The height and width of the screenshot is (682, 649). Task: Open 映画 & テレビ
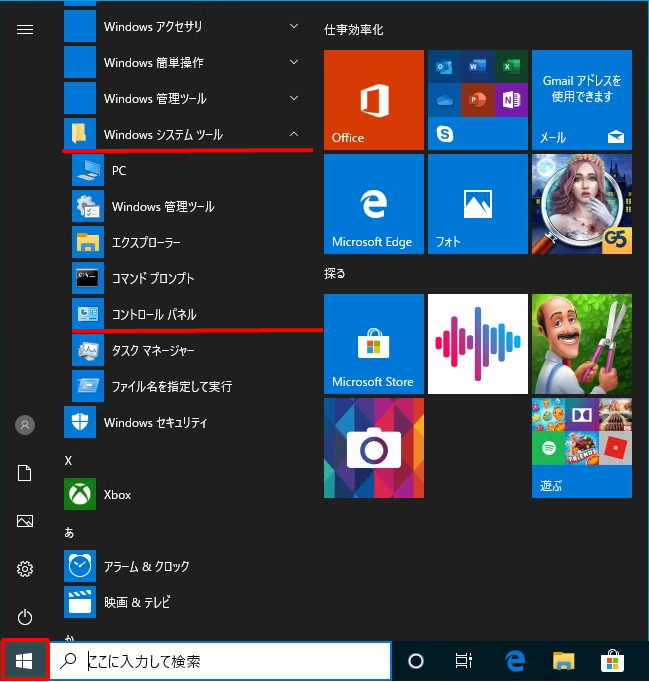188,602
